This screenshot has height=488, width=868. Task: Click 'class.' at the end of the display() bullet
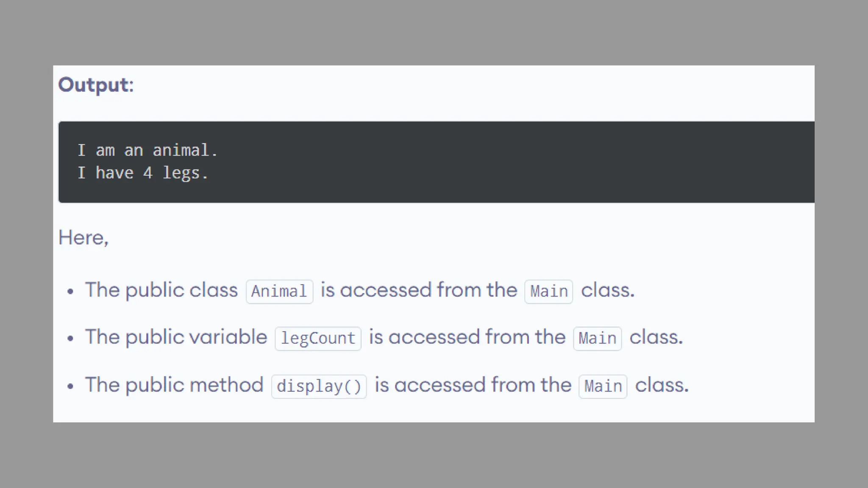662,385
